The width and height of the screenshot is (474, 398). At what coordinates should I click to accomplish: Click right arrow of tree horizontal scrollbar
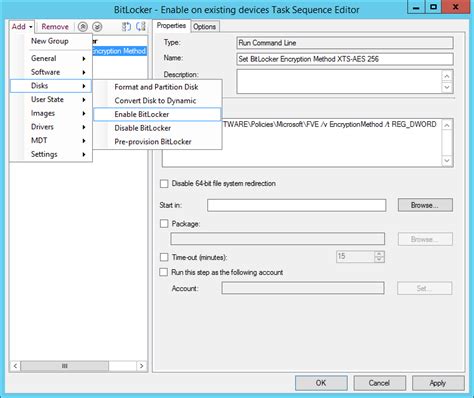pyautogui.click(x=142, y=366)
